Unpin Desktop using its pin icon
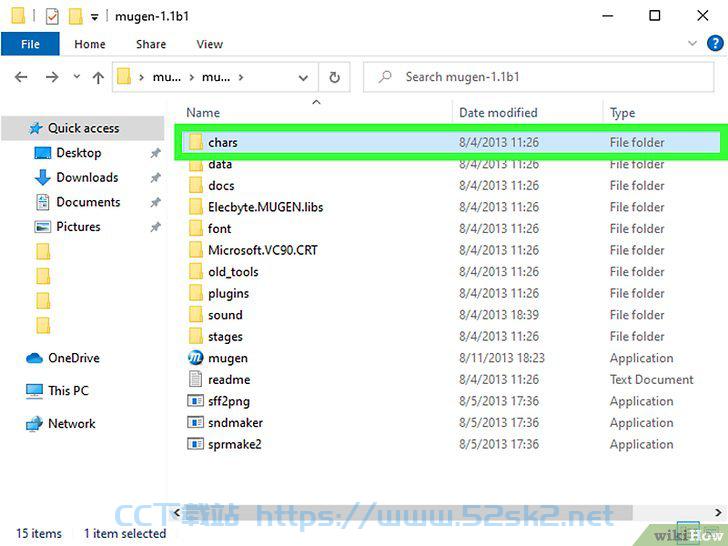The height and width of the screenshot is (546, 728). [156, 153]
